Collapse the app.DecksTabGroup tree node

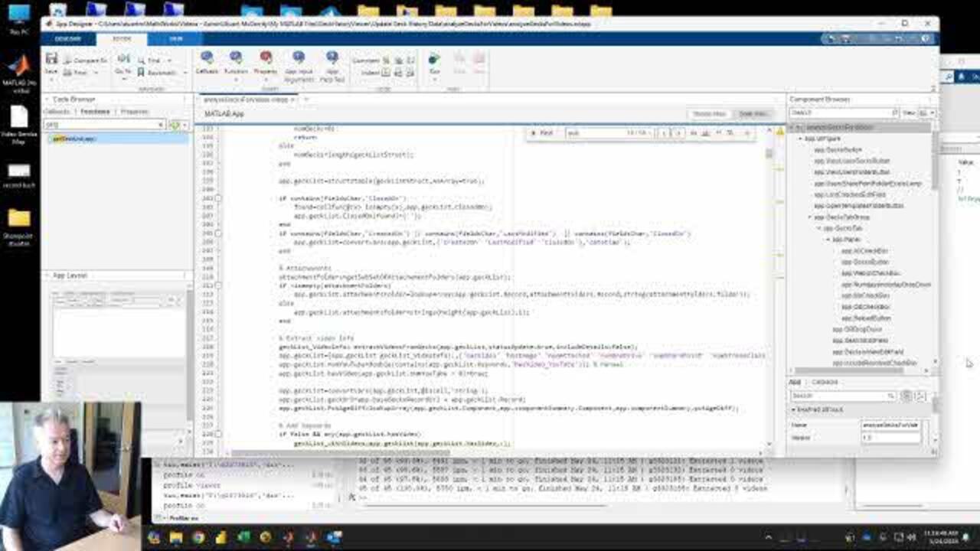click(x=809, y=217)
